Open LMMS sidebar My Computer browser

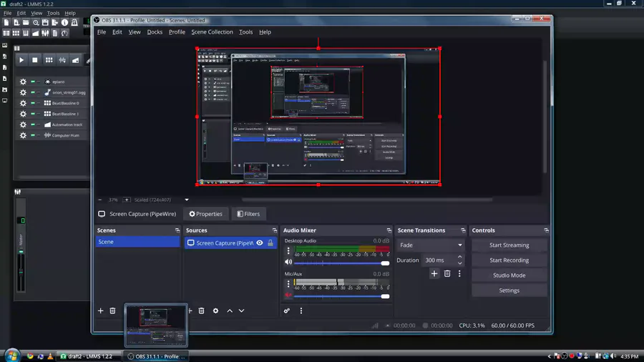point(4,101)
